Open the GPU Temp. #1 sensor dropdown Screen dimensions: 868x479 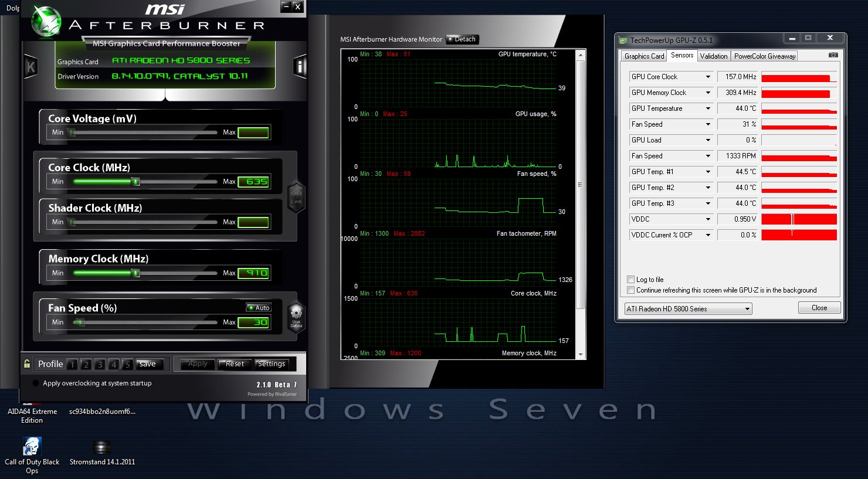pyautogui.click(x=671, y=172)
